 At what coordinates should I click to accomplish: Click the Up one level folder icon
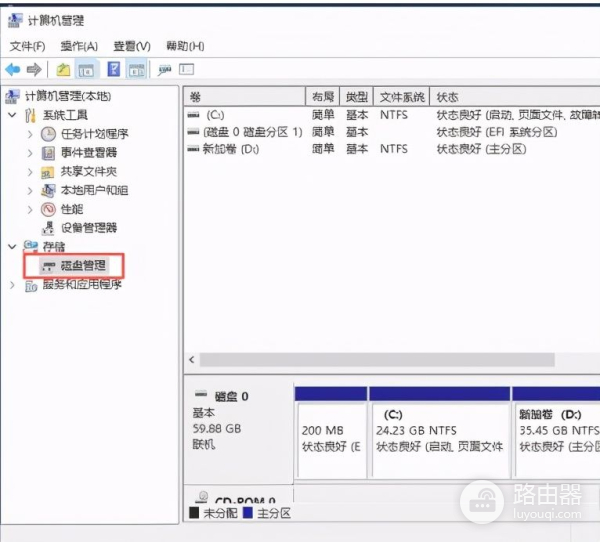[x=63, y=70]
